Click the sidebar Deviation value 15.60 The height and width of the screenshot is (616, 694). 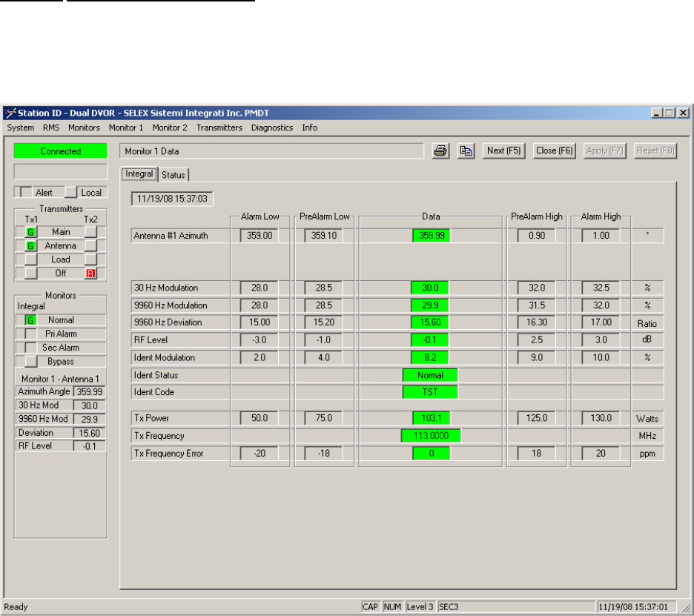90,433
